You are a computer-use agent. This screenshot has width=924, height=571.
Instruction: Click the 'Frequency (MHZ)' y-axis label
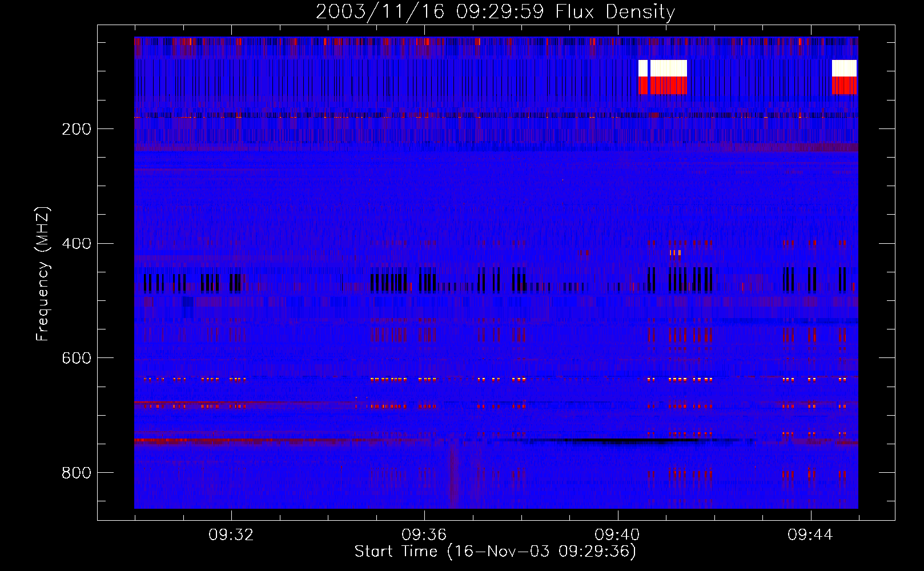(43, 274)
